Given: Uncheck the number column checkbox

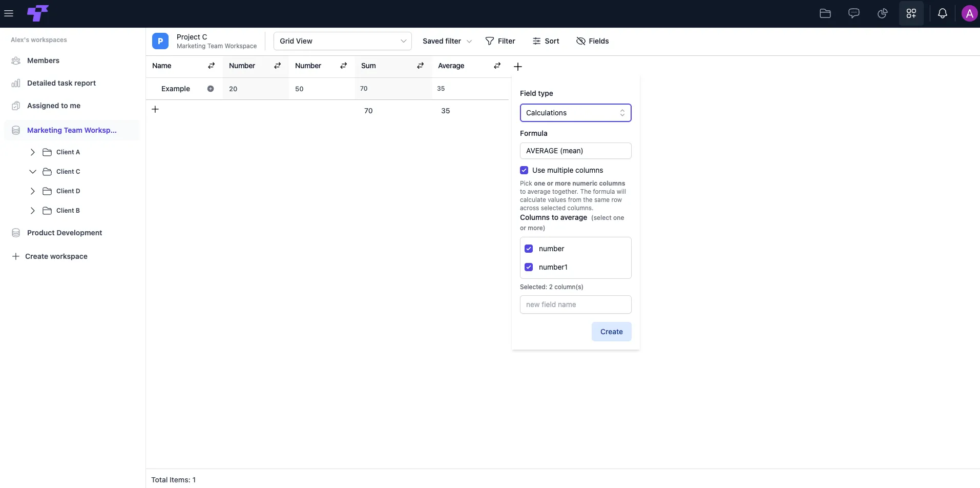Looking at the screenshot, I should tap(529, 249).
